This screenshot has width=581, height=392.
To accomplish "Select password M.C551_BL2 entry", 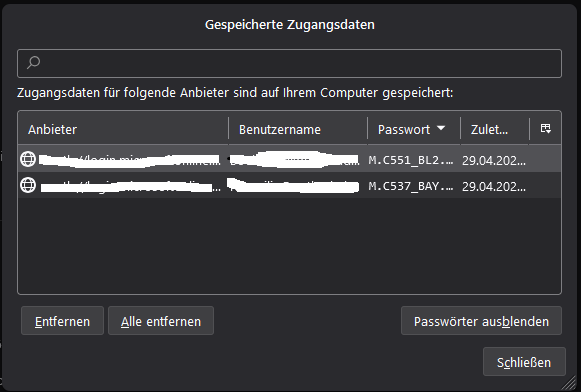I will tap(411, 160).
